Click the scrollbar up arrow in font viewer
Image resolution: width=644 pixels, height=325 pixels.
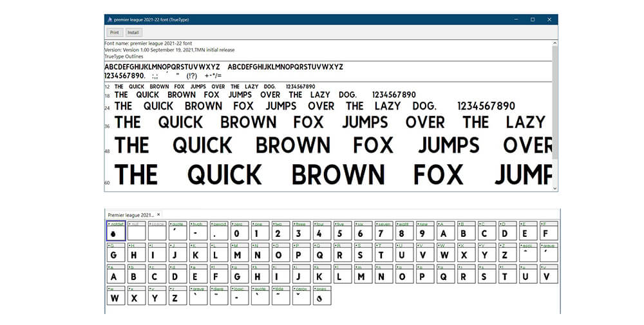coord(555,43)
